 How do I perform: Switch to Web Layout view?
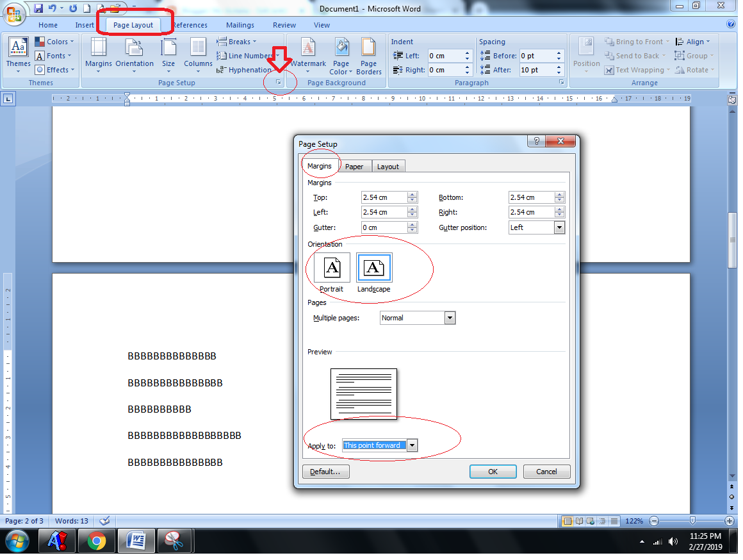pos(591,521)
